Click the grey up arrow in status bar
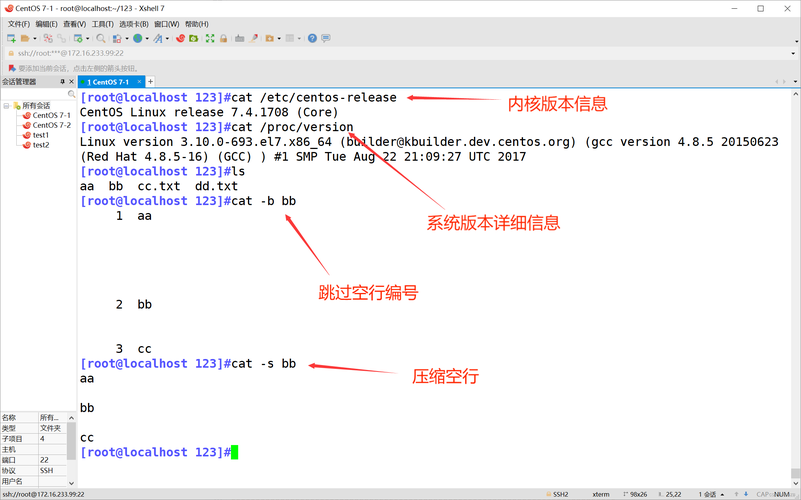 point(736,494)
